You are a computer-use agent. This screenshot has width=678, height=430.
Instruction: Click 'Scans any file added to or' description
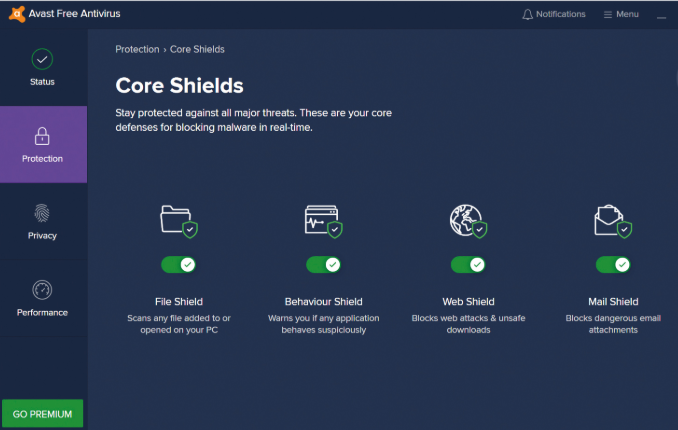[179, 318]
